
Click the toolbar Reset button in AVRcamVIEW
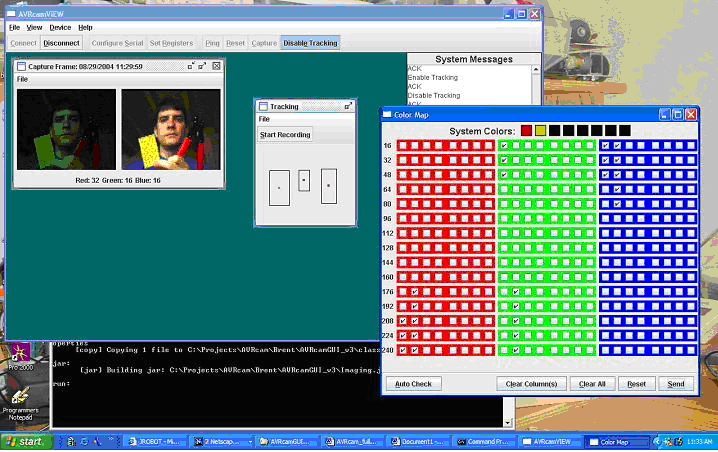[x=235, y=43]
